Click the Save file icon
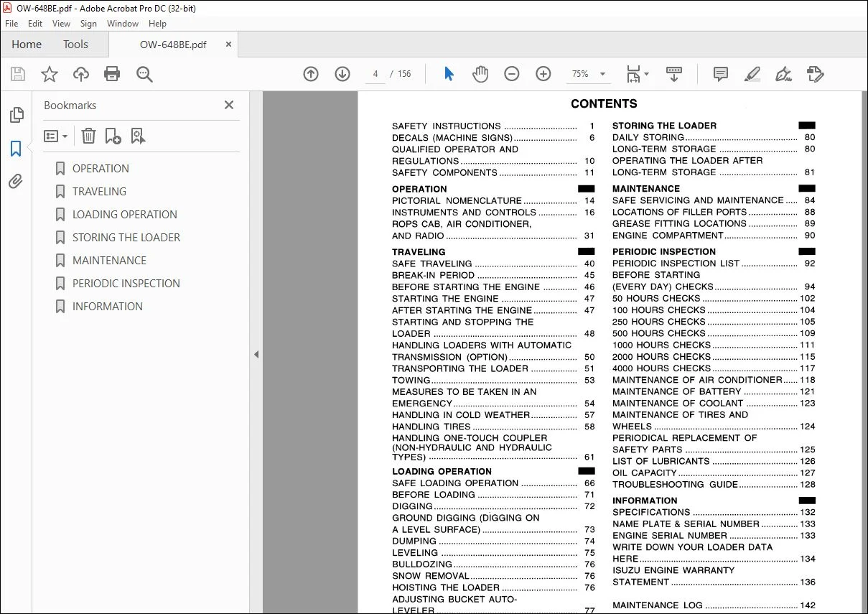Image resolution: width=868 pixels, height=614 pixels. pos(18,74)
